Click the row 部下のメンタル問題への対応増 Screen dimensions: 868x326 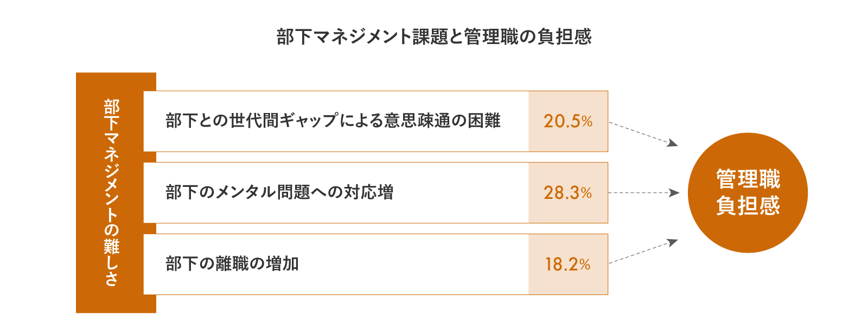pos(375,193)
